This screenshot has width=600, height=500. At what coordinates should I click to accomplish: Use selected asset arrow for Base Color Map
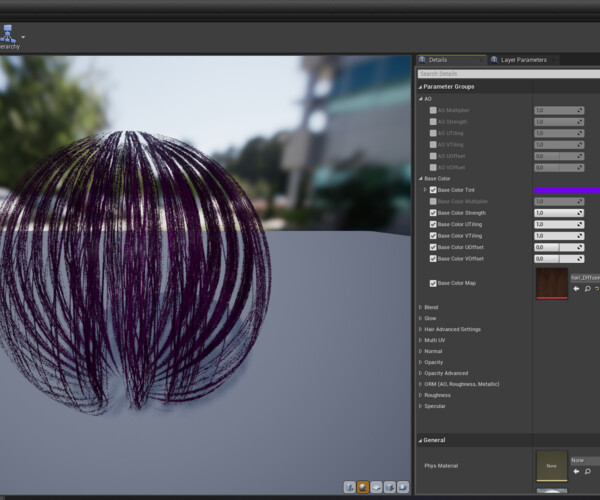pyautogui.click(x=576, y=289)
